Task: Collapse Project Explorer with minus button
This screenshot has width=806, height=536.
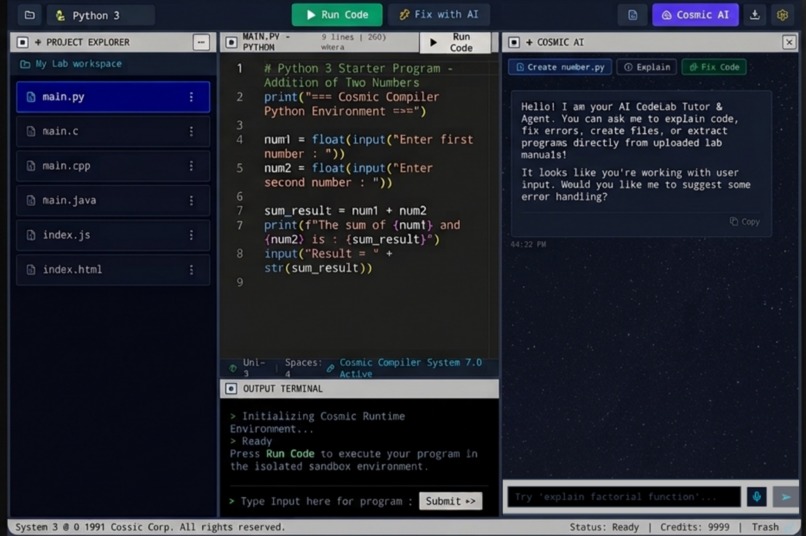Action: [x=201, y=42]
